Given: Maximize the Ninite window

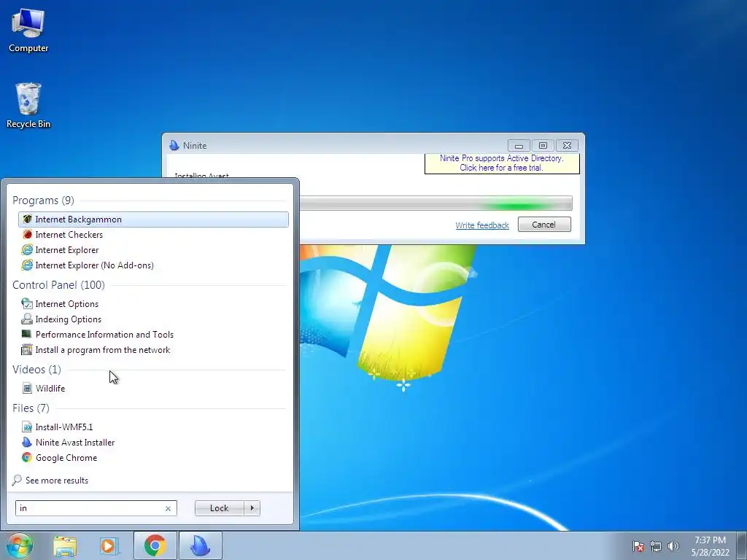Looking at the screenshot, I should point(543,146).
